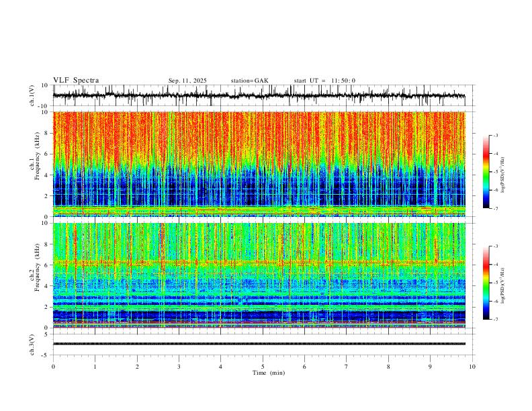Screen dimensions: 532x411
Task: Click the ch.3 black trace band
Action: pos(259,344)
